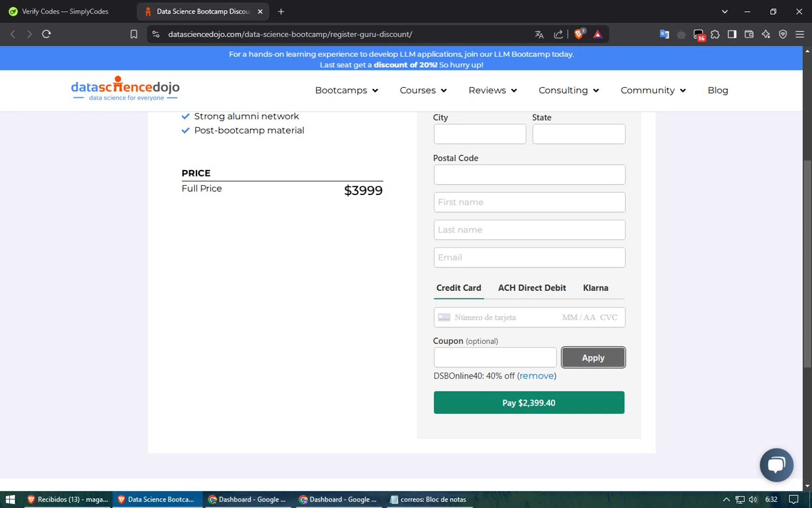Click the LLM Bootcamp announcement banner
Image resolution: width=812 pixels, height=508 pixels.
point(401,58)
